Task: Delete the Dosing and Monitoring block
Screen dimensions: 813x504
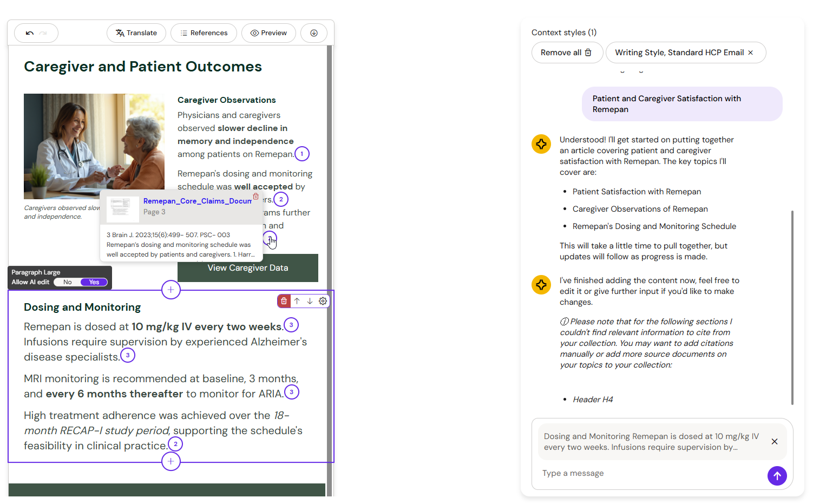Action: point(284,301)
